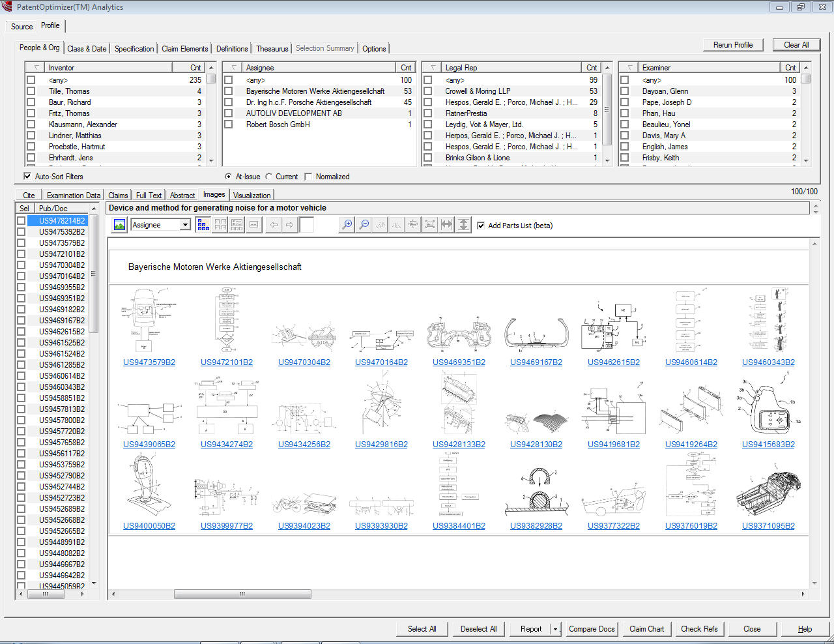Open the Report button dropdown arrow
This screenshot has width=834, height=644.
555,629
